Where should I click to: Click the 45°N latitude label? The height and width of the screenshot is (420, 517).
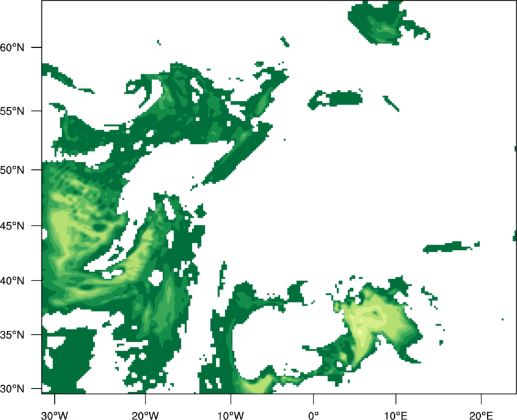[12, 226]
